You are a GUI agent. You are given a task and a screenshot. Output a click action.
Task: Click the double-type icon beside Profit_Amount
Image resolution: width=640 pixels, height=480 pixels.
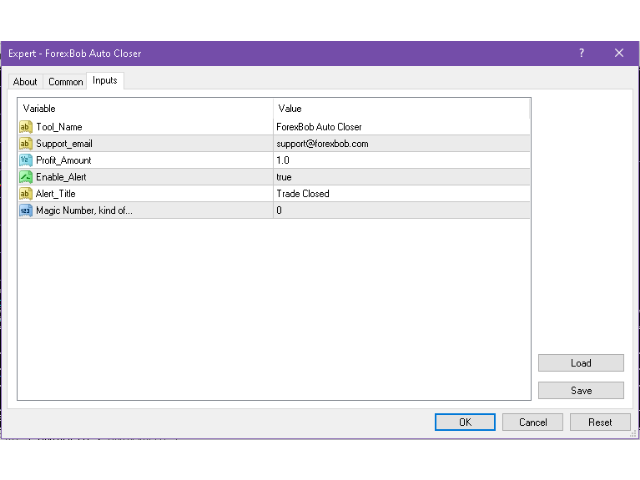[26, 160]
